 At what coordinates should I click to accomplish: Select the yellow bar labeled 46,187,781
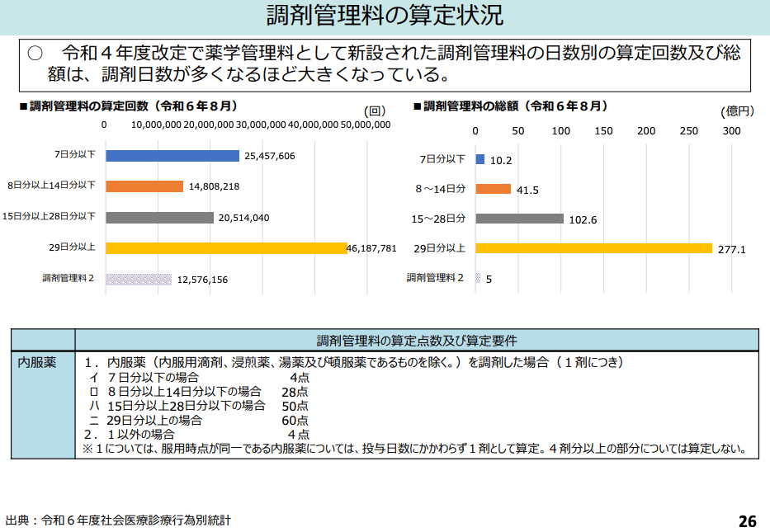[x=226, y=247]
